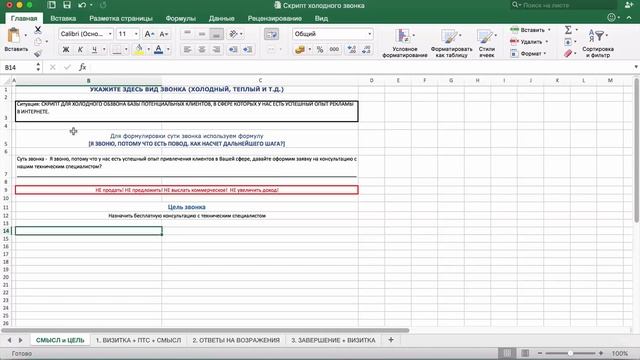640x360 pixels.
Task: Align text to bottom icon
Action: click(x=216, y=34)
